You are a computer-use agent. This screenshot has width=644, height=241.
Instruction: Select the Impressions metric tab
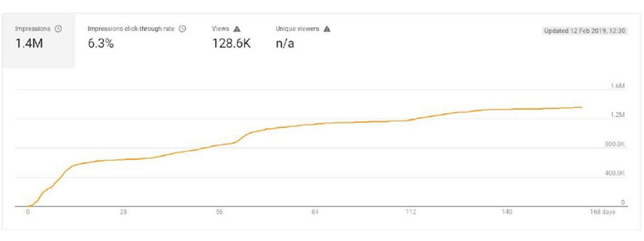coord(38,37)
